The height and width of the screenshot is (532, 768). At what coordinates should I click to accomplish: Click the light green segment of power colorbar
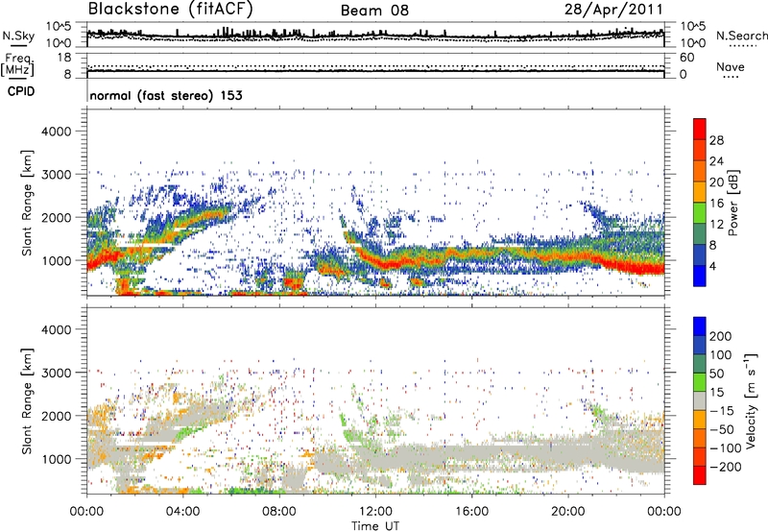[700, 213]
